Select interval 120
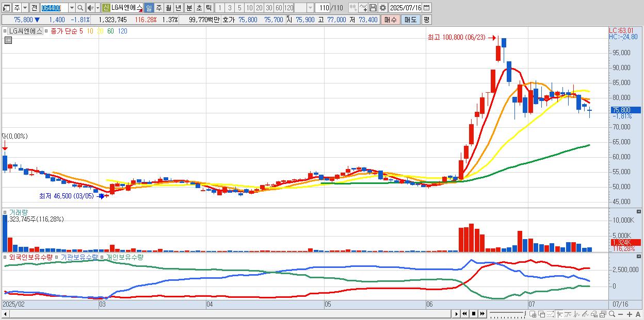The height and width of the screenshot is (320, 644). pyautogui.click(x=289, y=8)
